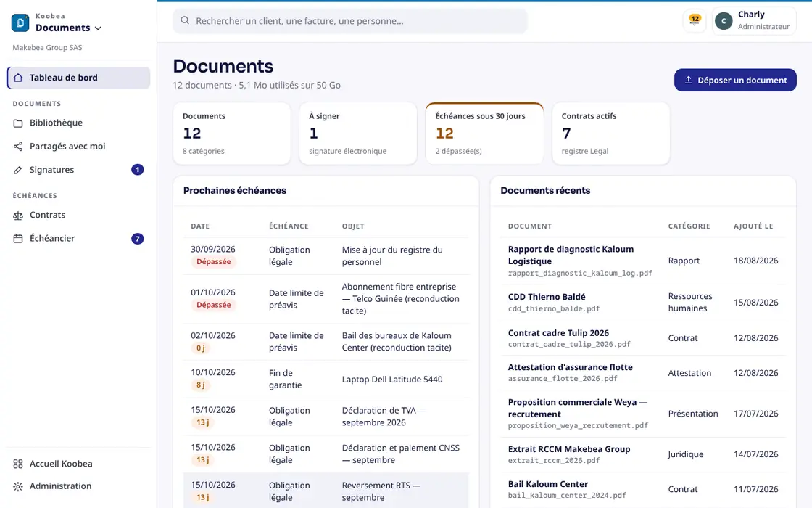
Task: Click the Échéancier calendar icon
Action: (x=18, y=239)
